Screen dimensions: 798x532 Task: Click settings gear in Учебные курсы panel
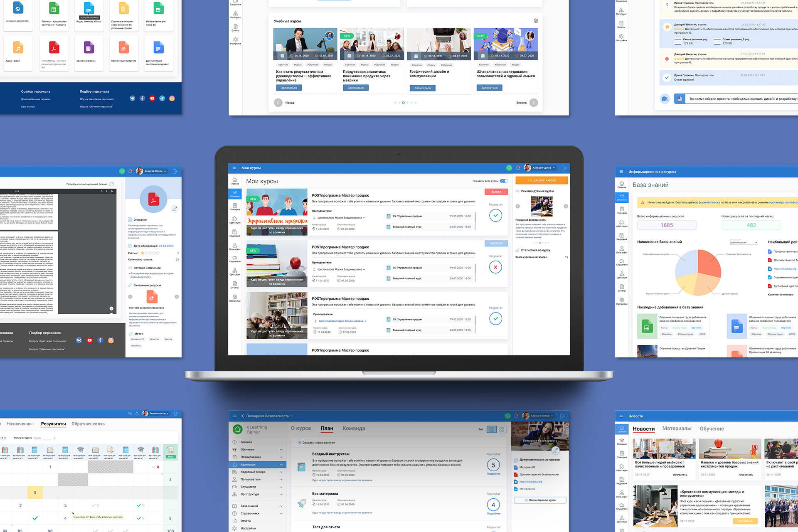536,21
